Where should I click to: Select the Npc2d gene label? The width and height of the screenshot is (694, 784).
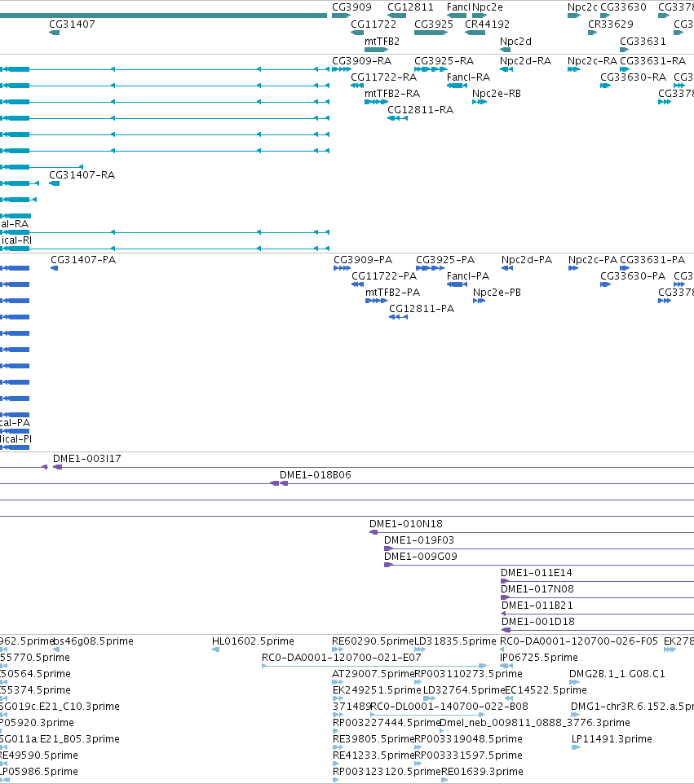[x=515, y=41]
